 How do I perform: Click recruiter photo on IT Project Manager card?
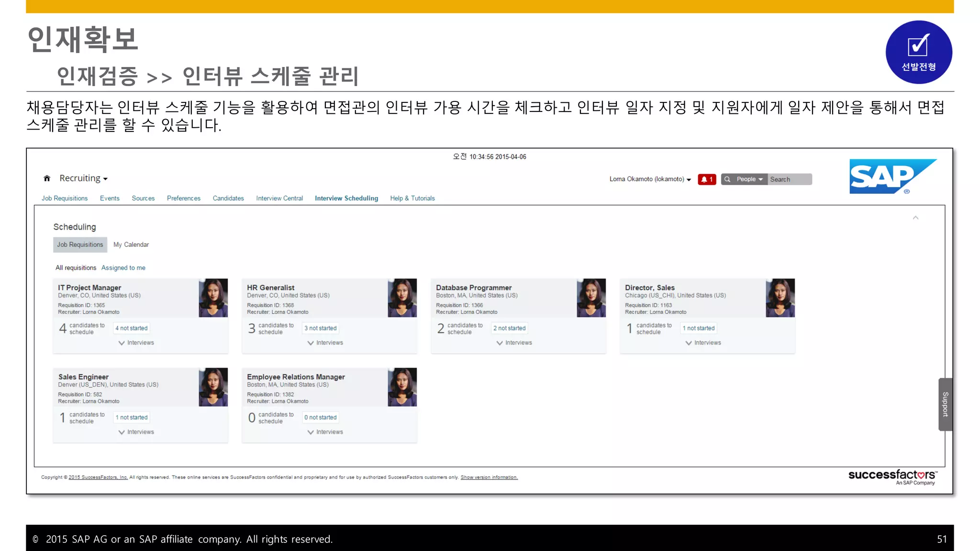(213, 298)
